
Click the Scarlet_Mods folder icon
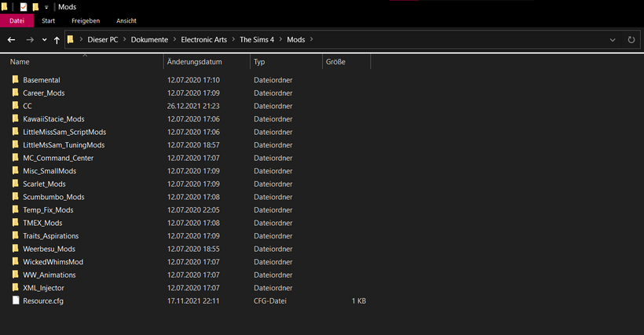click(16, 184)
